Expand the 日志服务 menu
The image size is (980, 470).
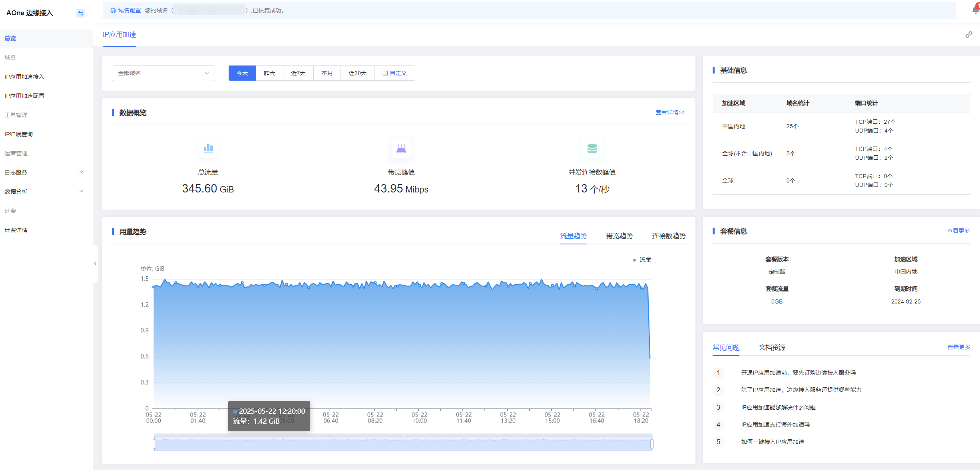[x=44, y=173]
